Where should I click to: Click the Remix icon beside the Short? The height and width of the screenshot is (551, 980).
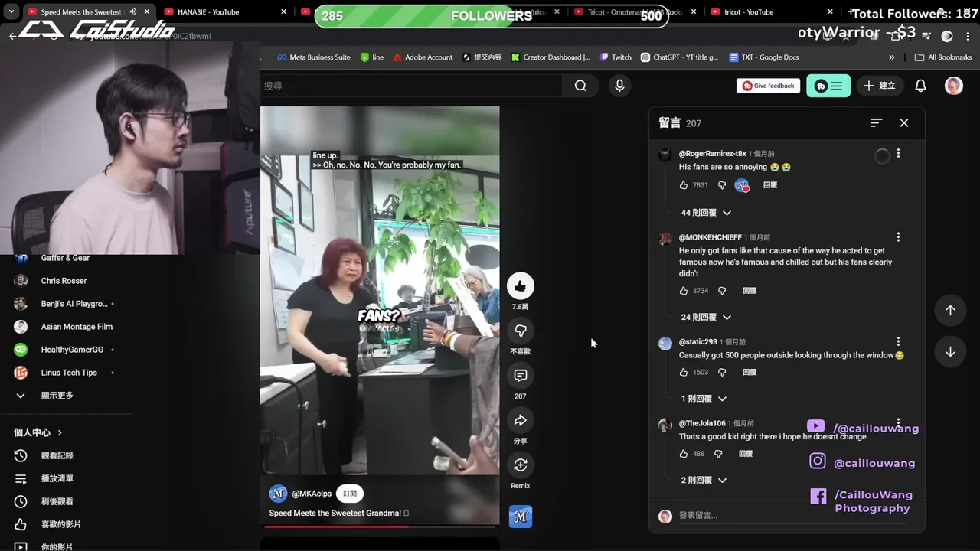[521, 465]
